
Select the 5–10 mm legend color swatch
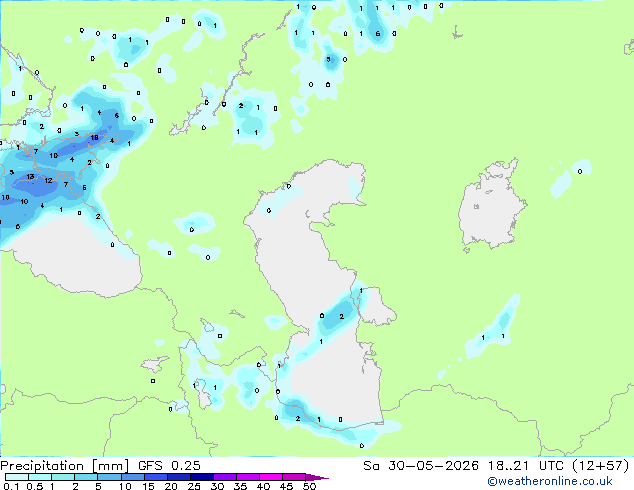tap(109, 477)
